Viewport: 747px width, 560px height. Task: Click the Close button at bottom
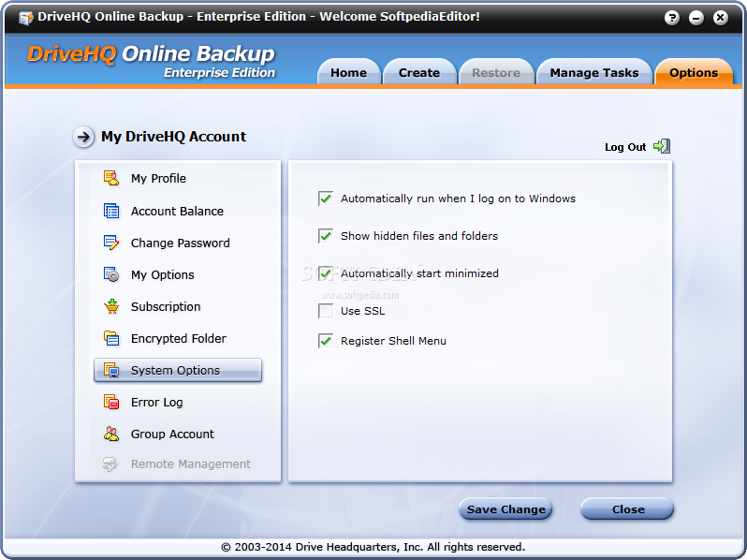[x=627, y=509]
